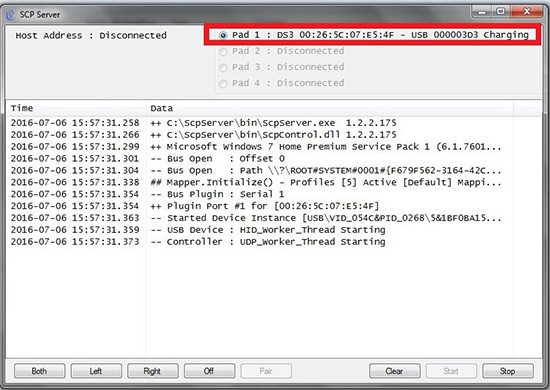Viewport: 550px width, 390px height.
Task: Select the Pad 3 Disconnected radio button
Action: (223, 67)
